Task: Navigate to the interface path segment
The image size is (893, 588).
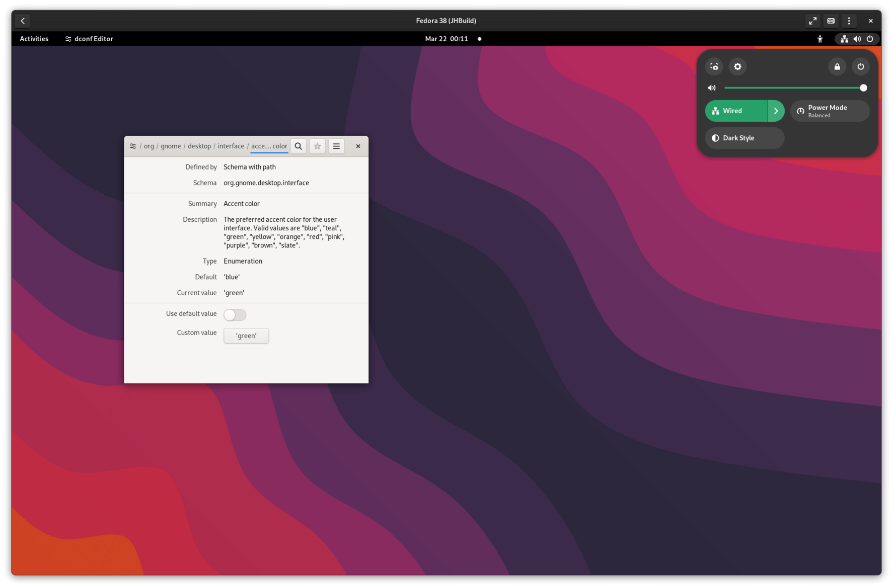Action: 231,146
